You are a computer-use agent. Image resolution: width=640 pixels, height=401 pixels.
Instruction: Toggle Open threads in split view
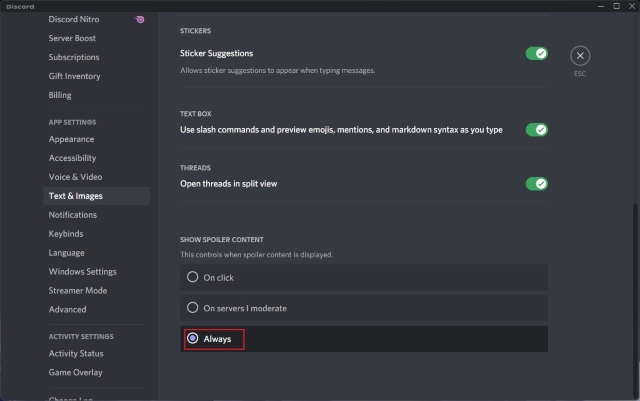pyautogui.click(x=537, y=184)
